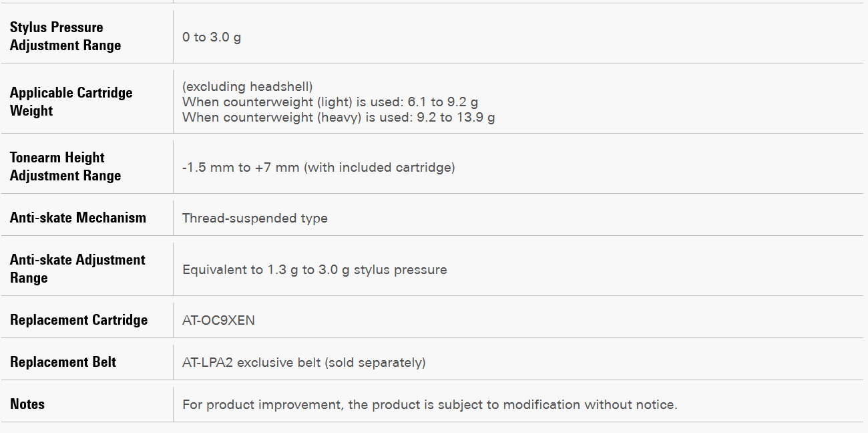Select the heavy counterweight 9.2 to 13.9 g line
The image size is (868, 433).
(x=339, y=118)
